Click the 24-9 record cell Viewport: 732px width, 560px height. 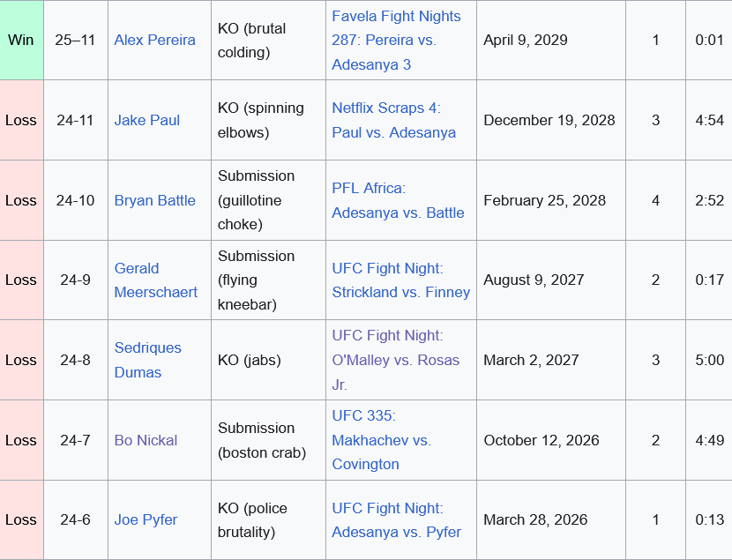(75, 280)
